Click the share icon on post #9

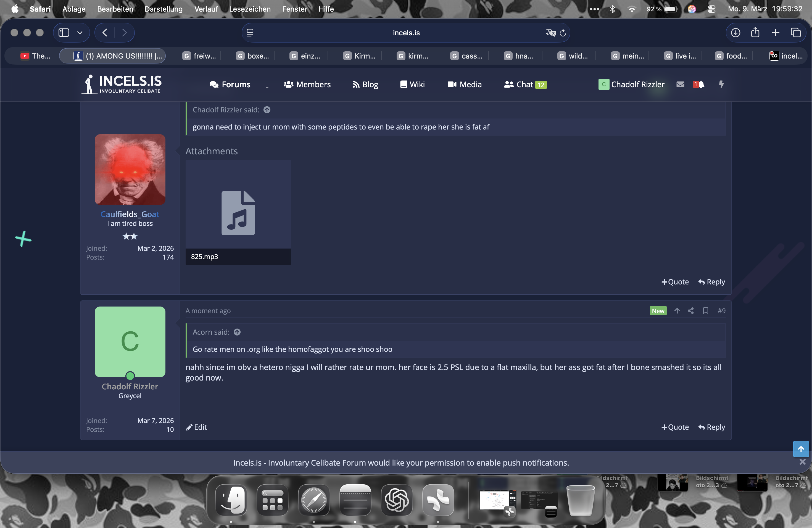691,311
